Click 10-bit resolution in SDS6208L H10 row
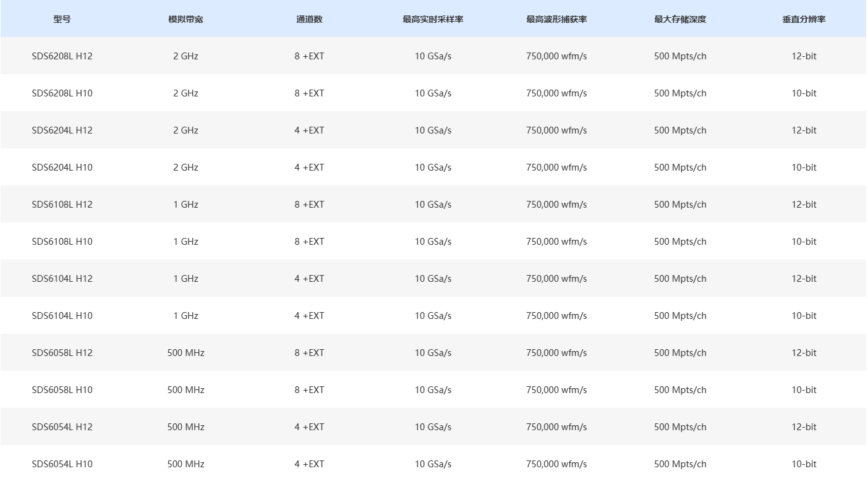868x500 pixels. 804,93
